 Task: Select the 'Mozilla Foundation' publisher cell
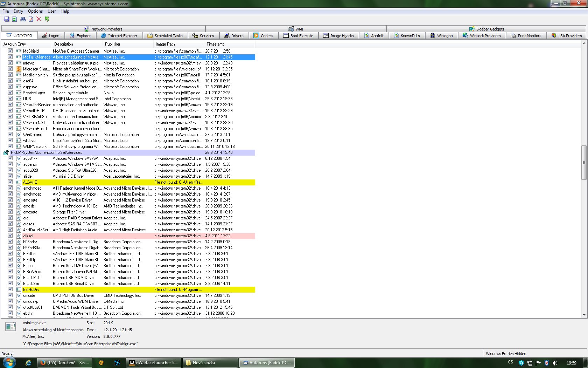tap(119, 75)
